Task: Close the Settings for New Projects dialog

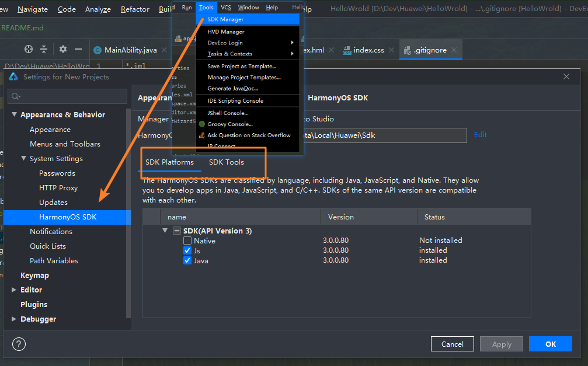Action: click(566, 76)
